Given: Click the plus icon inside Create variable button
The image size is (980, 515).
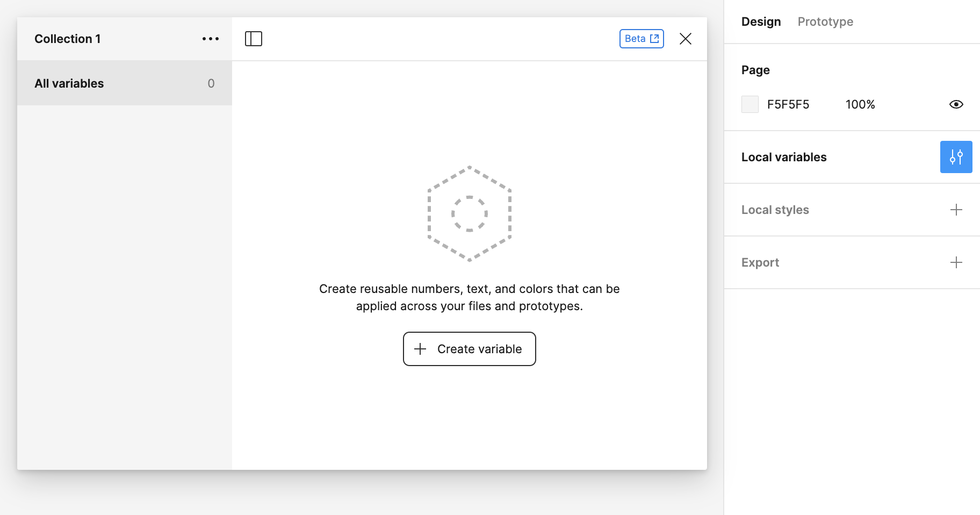Looking at the screenshot, I should [421, 349].
